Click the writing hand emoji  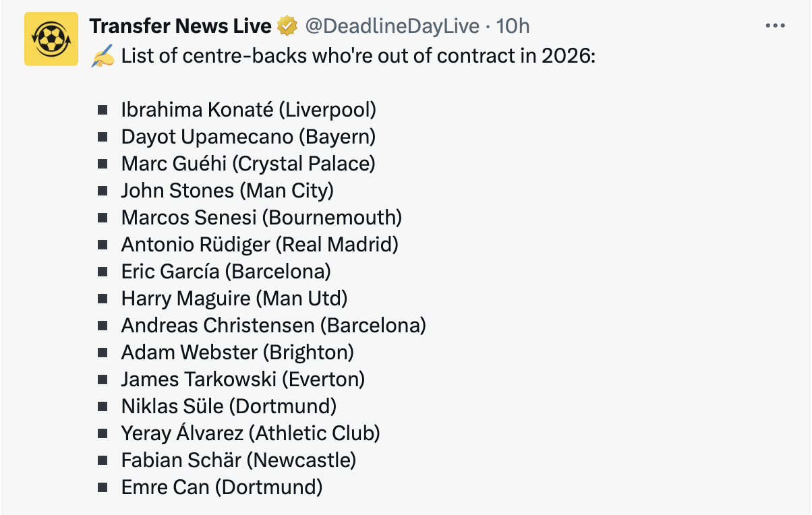103,56
